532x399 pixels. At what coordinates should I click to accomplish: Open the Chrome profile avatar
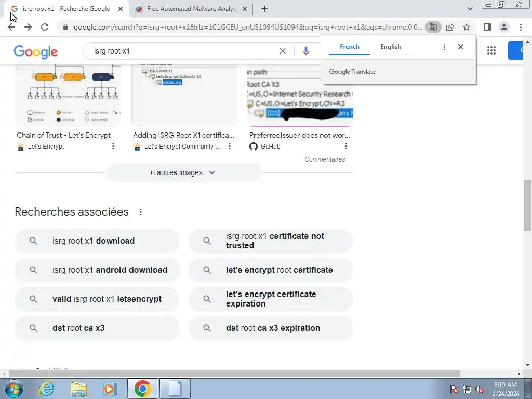click(x=504, y=27)
